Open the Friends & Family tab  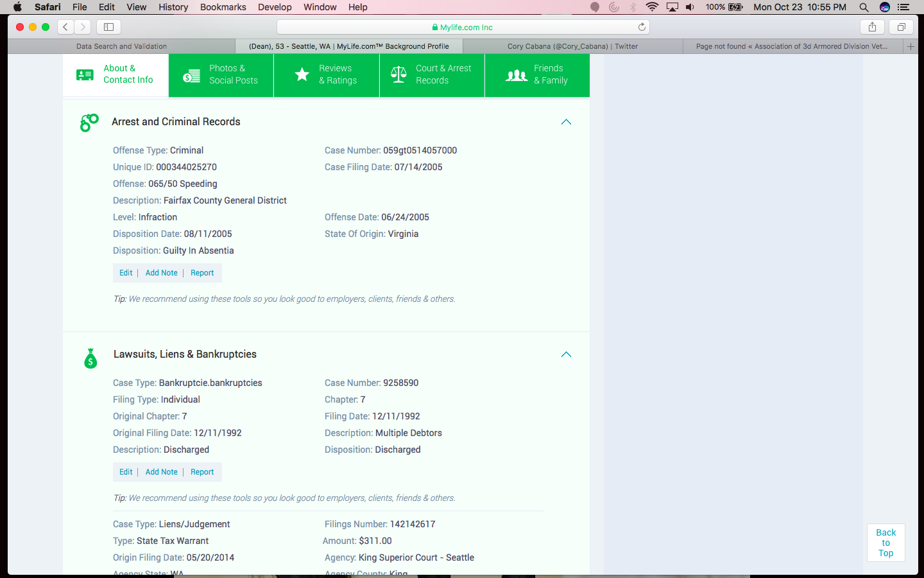(537, 75)
